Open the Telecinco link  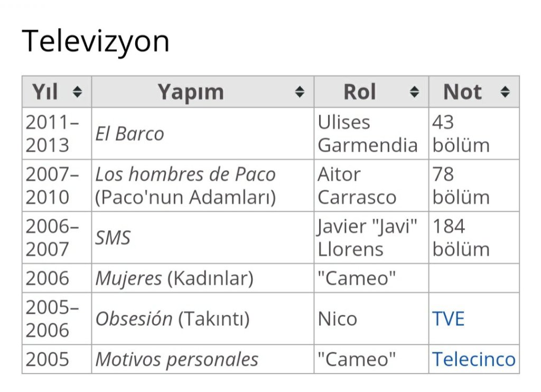pyautogui.click(x=473, y=359)
